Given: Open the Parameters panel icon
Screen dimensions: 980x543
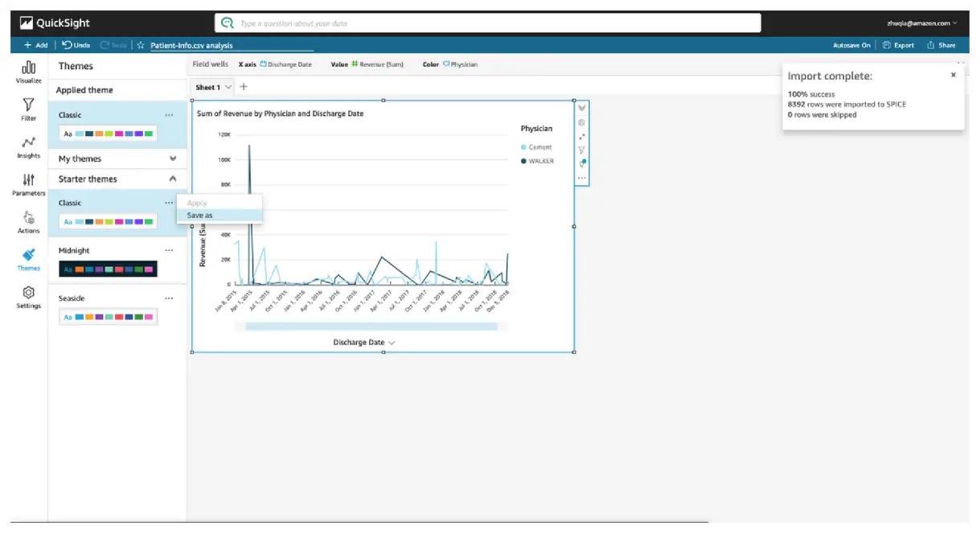Looking at the screenshot, I should pos(28,179).
